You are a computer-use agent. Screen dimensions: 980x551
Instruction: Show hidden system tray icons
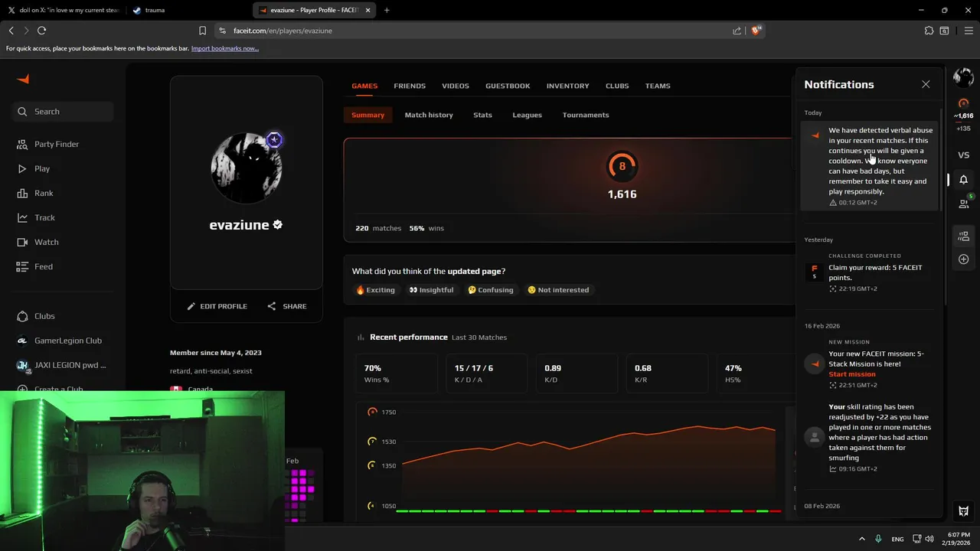coord(861,539)
